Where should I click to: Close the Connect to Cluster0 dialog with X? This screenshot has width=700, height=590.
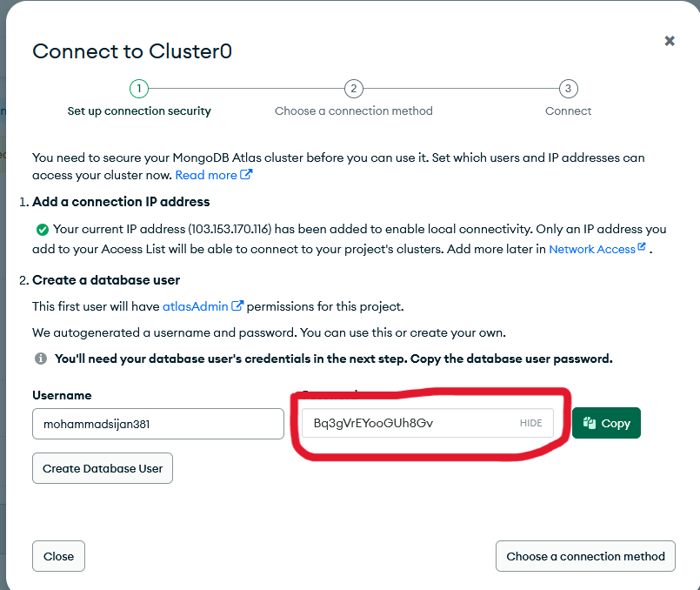point(670,41)
